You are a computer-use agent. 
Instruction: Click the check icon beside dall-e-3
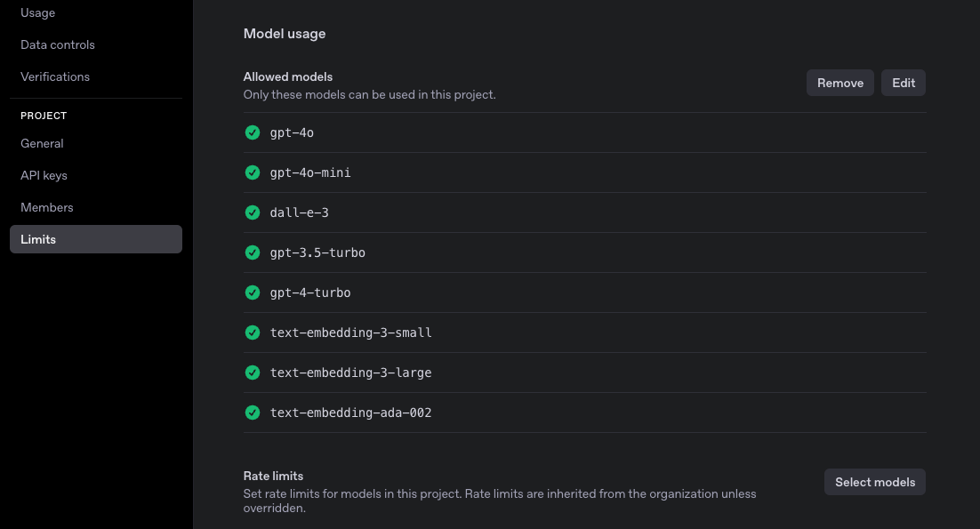253,212
